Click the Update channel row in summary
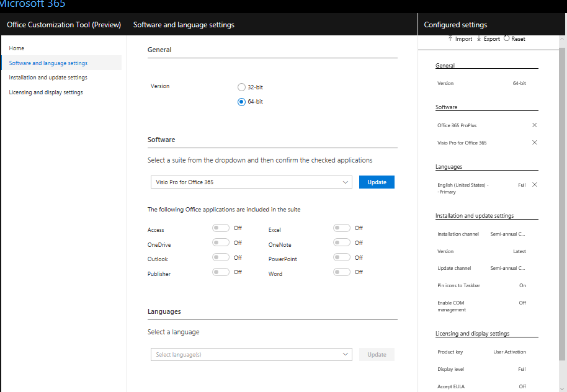This screenshot has width=567, height=392. pyautogui.click(x=481, y=269)
